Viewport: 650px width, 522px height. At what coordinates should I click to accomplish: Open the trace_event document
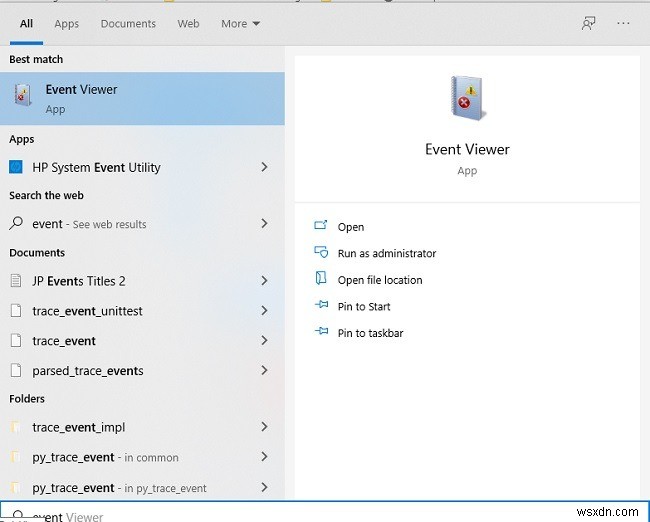point(142,340)
